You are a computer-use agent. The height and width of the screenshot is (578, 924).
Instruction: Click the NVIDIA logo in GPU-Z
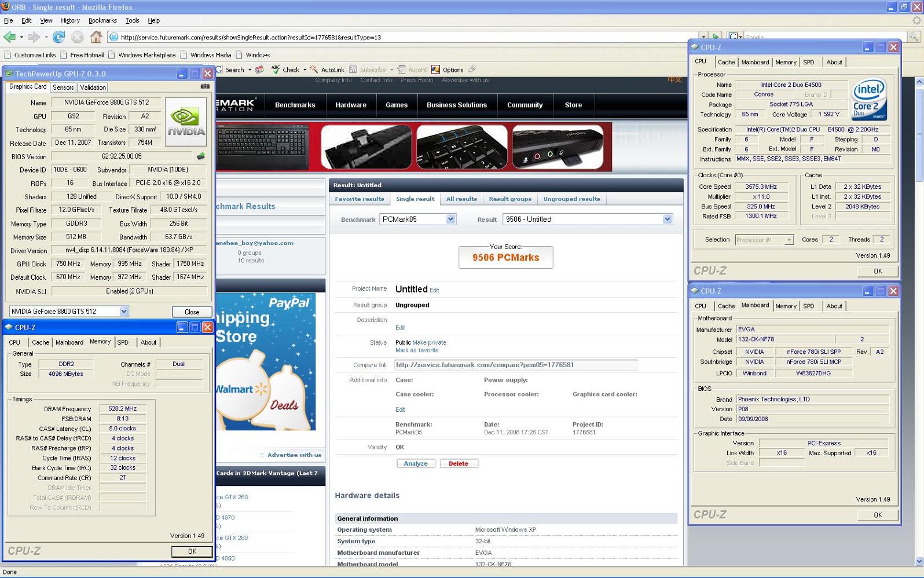pyautogui.click(x=186, y=122)
